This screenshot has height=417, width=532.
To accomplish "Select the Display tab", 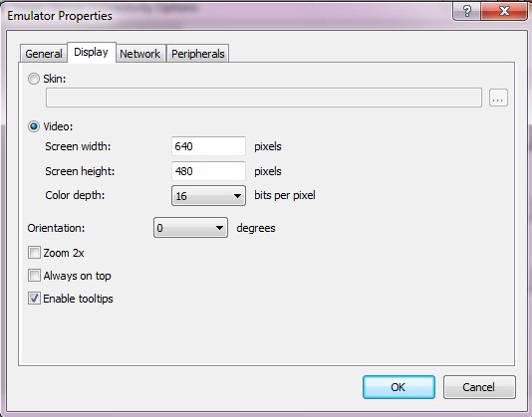I will tap(91, 52).
